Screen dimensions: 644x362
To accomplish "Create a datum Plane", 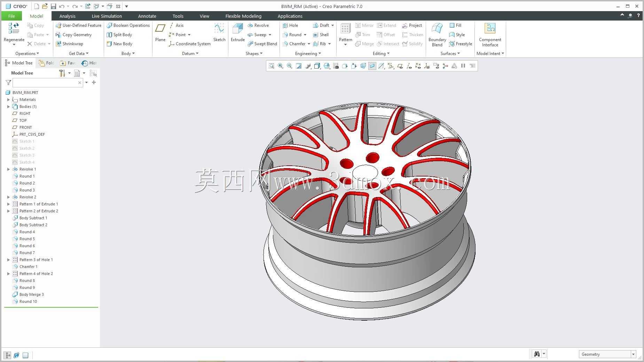I will click(160, 32).
